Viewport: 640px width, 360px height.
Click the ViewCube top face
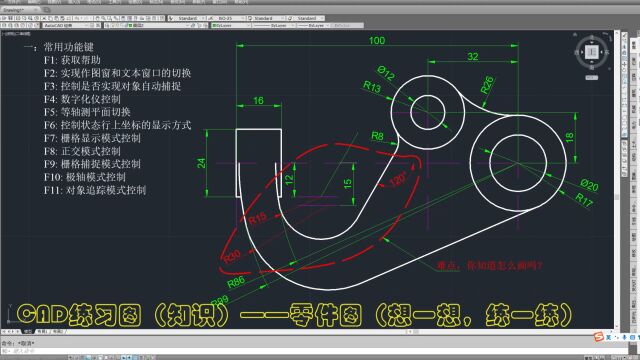[591, 52]
